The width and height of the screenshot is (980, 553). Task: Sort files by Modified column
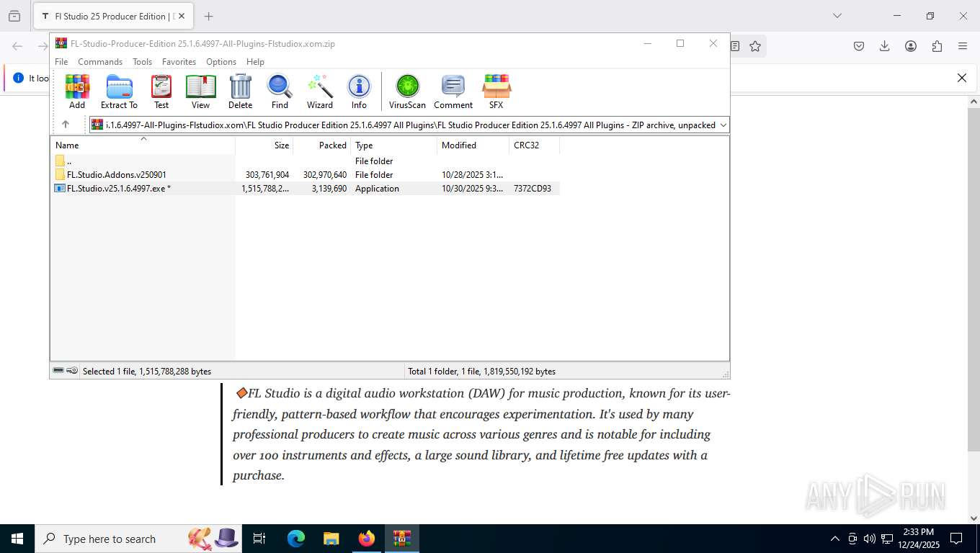pos(473,145)
